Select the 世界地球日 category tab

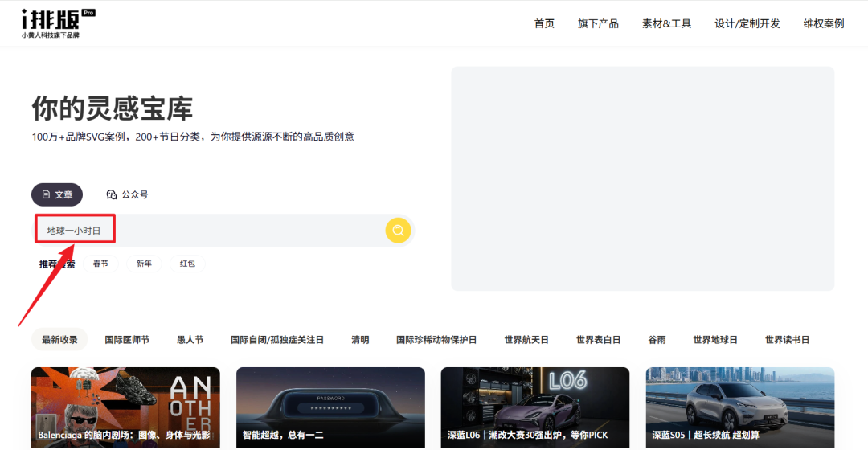pyautogui.click(x=714, y=339)
